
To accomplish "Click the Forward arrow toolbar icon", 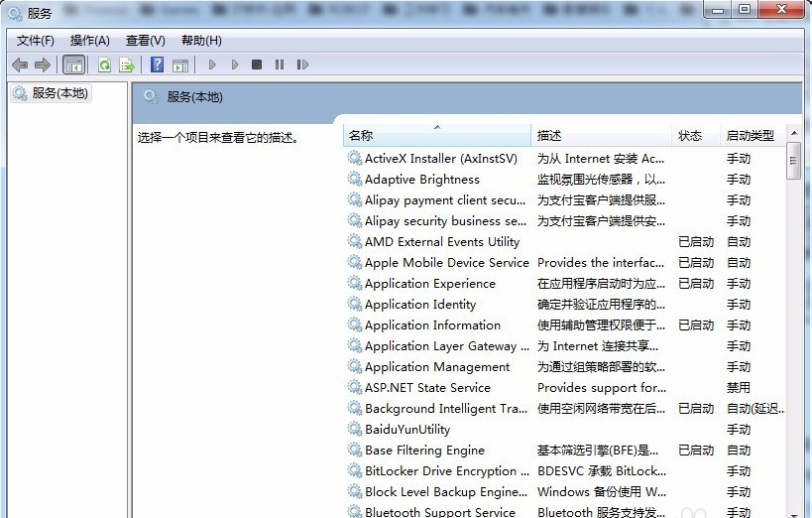I will 43,65.
